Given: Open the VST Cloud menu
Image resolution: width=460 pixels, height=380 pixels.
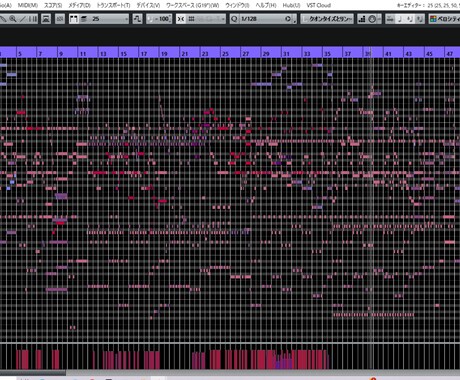Looking at the screenshot, I should point(319,5).
